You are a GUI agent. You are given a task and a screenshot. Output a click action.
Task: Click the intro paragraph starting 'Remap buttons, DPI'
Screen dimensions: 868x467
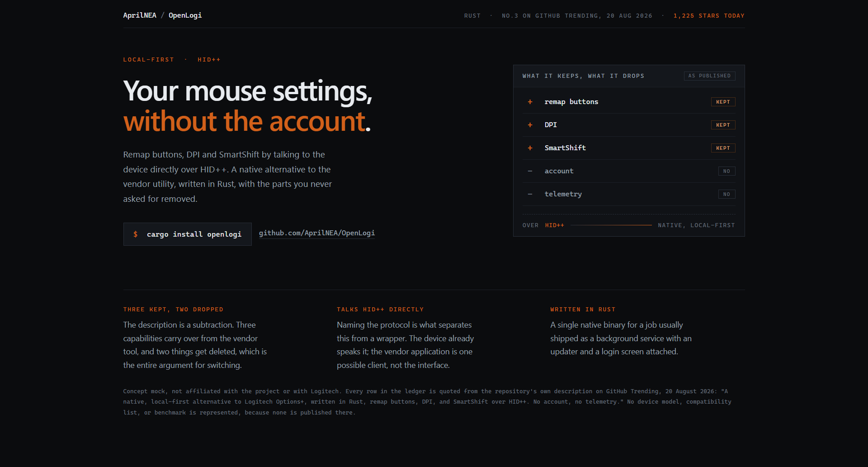(x=228, y=176)
